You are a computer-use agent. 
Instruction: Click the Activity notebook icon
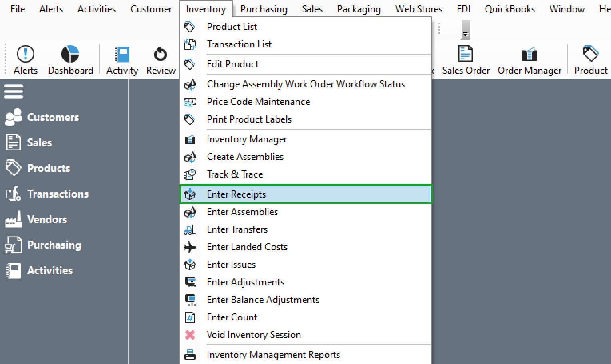(x=122, y=54)
